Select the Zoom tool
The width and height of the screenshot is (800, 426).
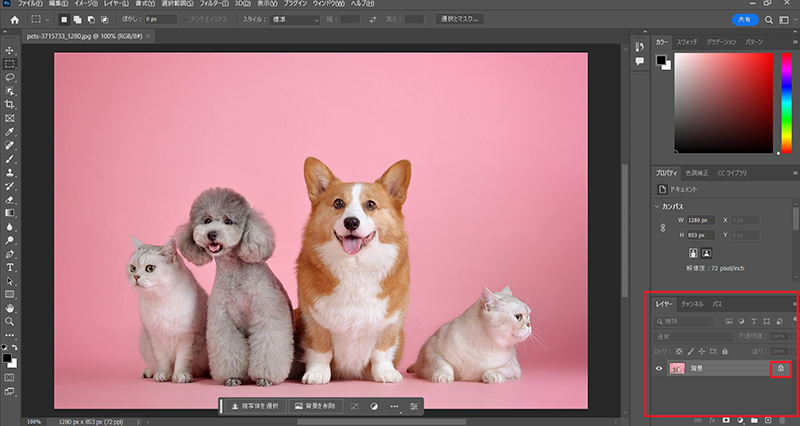[10, 321]
